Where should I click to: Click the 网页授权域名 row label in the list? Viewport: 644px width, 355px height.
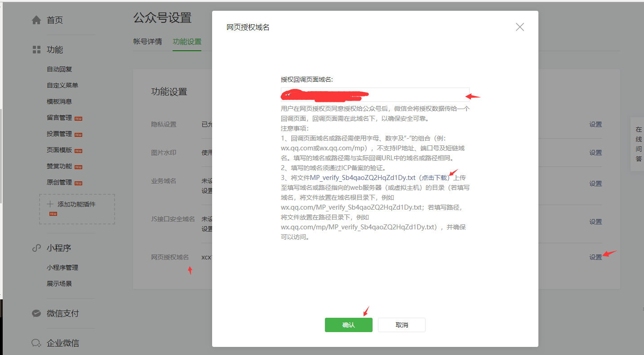click(170, 257)
